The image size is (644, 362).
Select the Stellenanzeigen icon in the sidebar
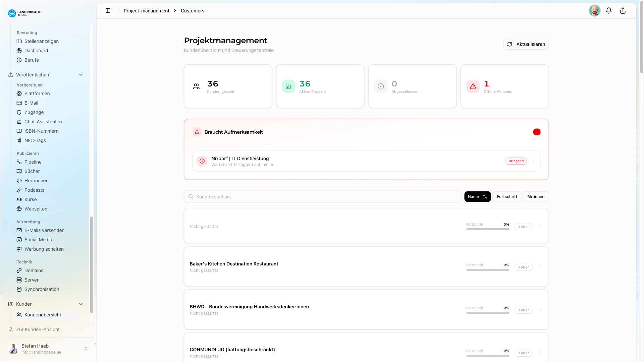tap(19, 41)
